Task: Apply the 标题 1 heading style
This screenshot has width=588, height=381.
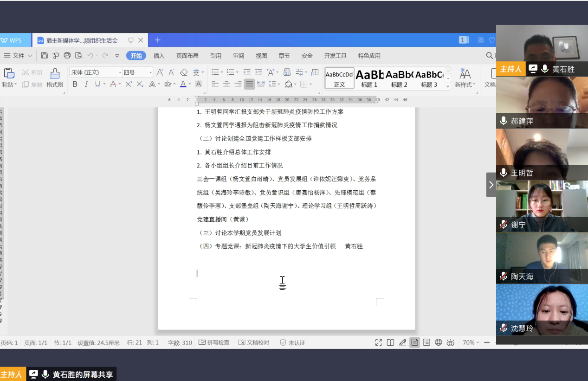Action: click(369, 78)
